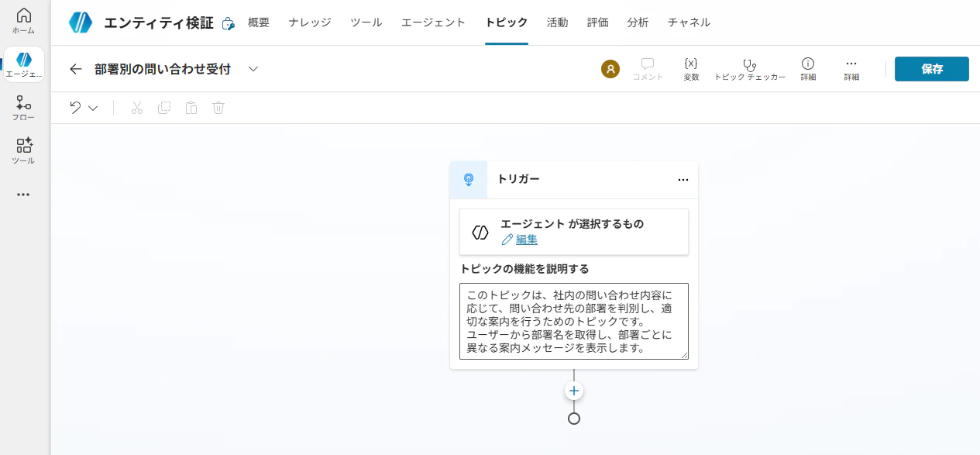The height and width of the screenshot is (455, 980).
Task: Expand the topic name chevron dropdown
Action: click(253, 69)
